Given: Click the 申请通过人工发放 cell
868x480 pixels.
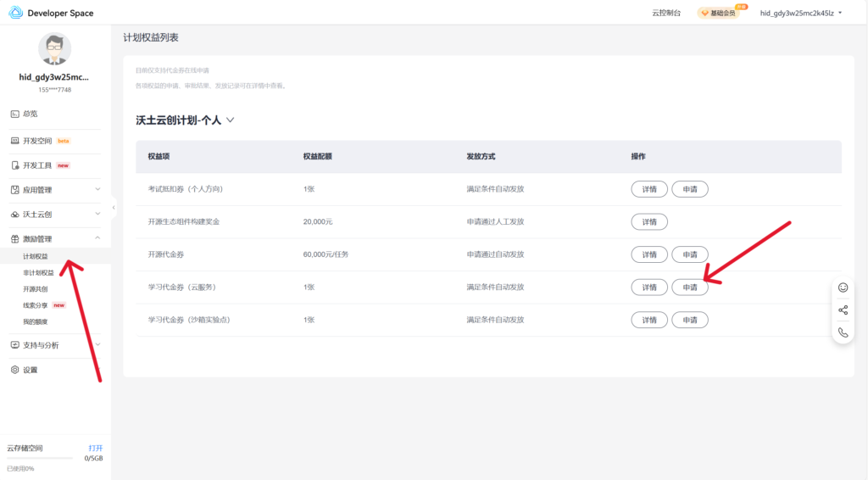Looking at the screenshot, I should point(495,222).
